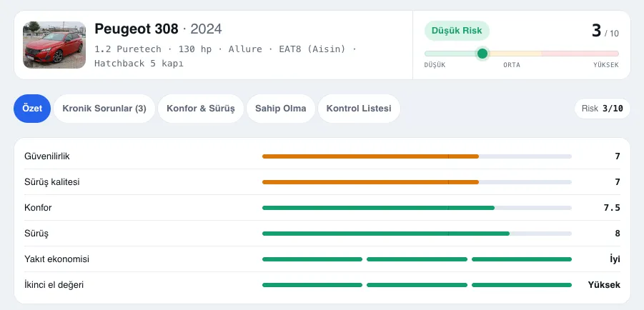This screenshot has height=310, width=644.
Task: Click İkinci el değeri last bar segment
Action: pyautogui.click(x=522, y=285)
